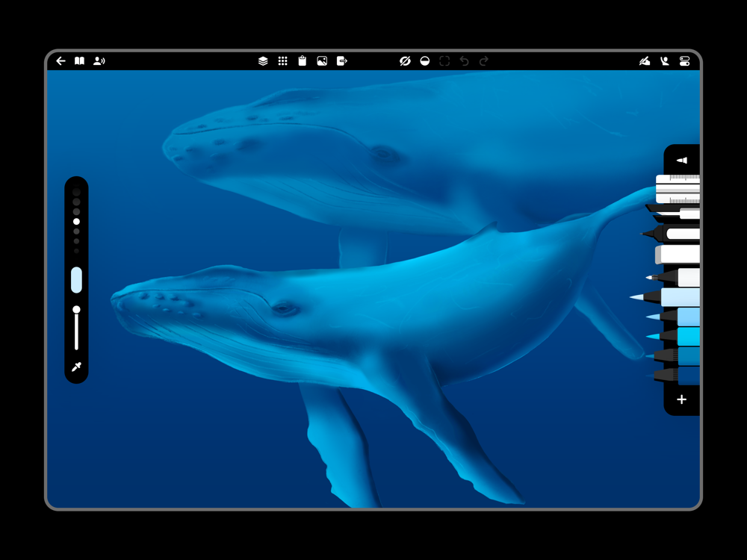Viewport: 747px width, 560px height.
Task: Select the white fine-tip pencil
Action: [x=673, y=277]
